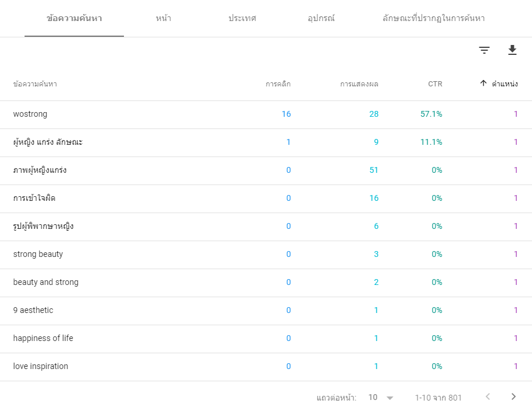Sort by ตำแหน่ง column header
The width and height of the screenshot is (532, 414).
pos(505,84)
